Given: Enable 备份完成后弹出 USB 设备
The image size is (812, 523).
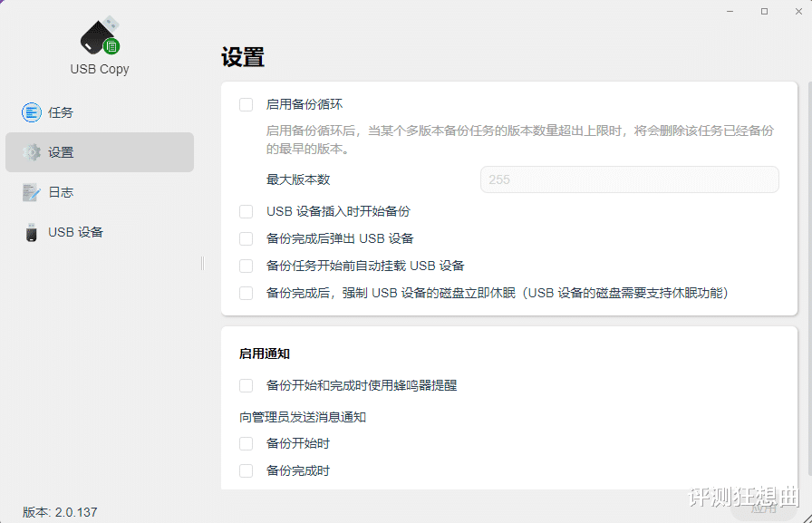Looking at the screenshot, I should 246,237.
